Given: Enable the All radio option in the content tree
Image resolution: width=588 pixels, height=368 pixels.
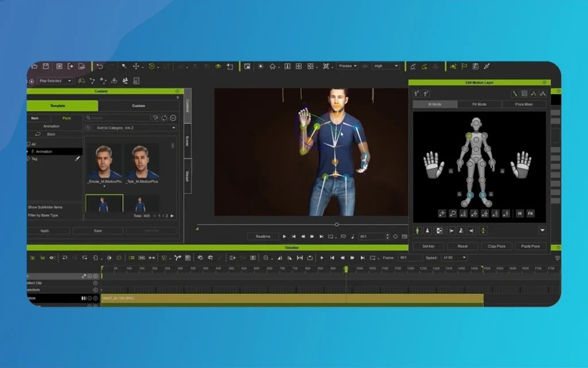Looking at the screenshot, I should pyautogui.click(x=29, y=144).
